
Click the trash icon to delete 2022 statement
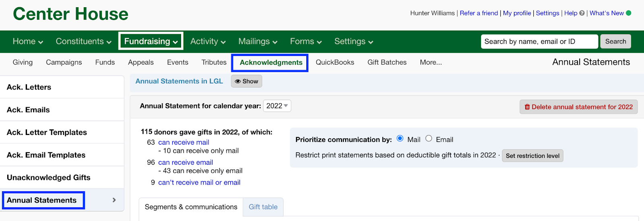coord(527,107)
